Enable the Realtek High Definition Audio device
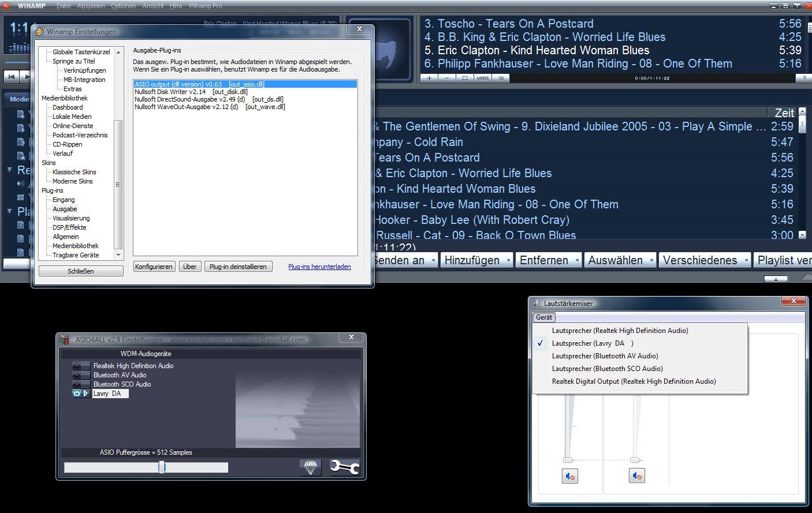This screenshot has height=513, width=812. 77,366
